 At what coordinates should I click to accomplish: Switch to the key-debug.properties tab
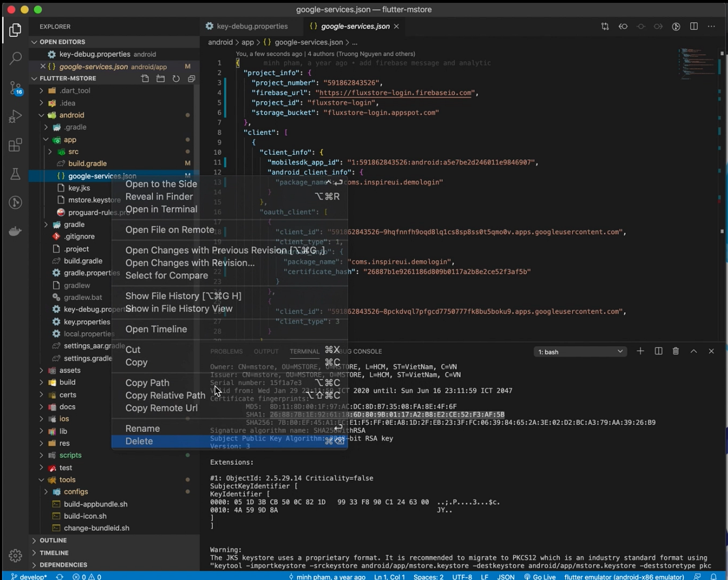[252, 26]
